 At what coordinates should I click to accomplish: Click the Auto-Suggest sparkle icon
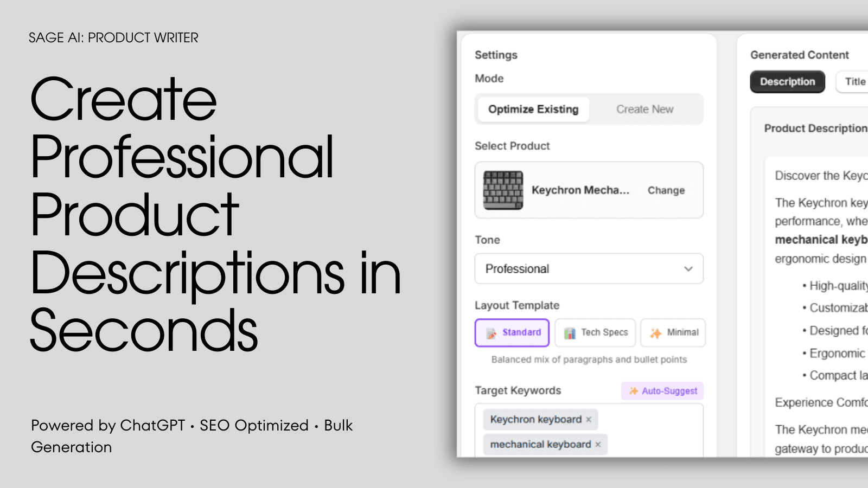click(633, 391)
